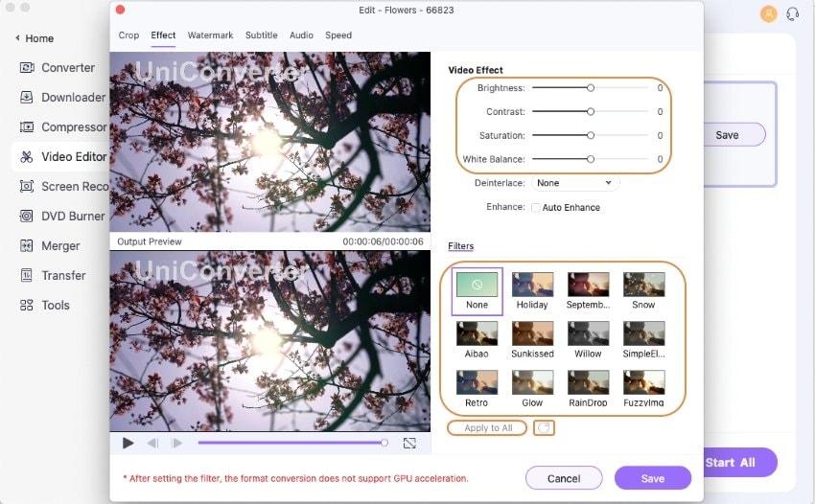Open the Downloader sidebar icon
Viewport: 815px width, 504px height.
pyautogui.click(x=27, y=97)
